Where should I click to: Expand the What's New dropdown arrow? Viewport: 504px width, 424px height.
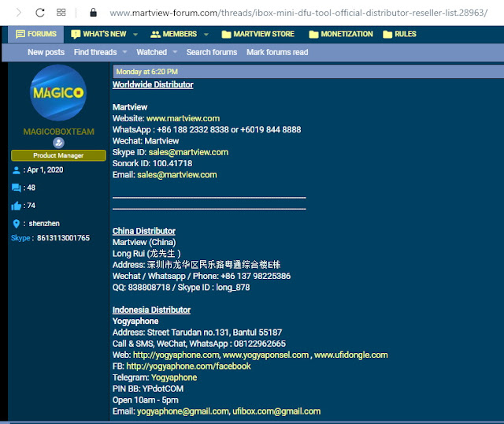point(135,35)
